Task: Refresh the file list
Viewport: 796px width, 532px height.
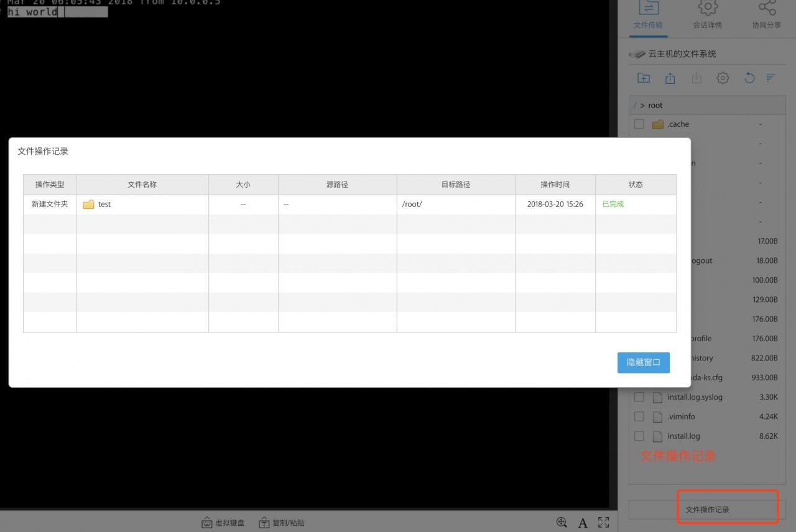Action: click(749, 78)
